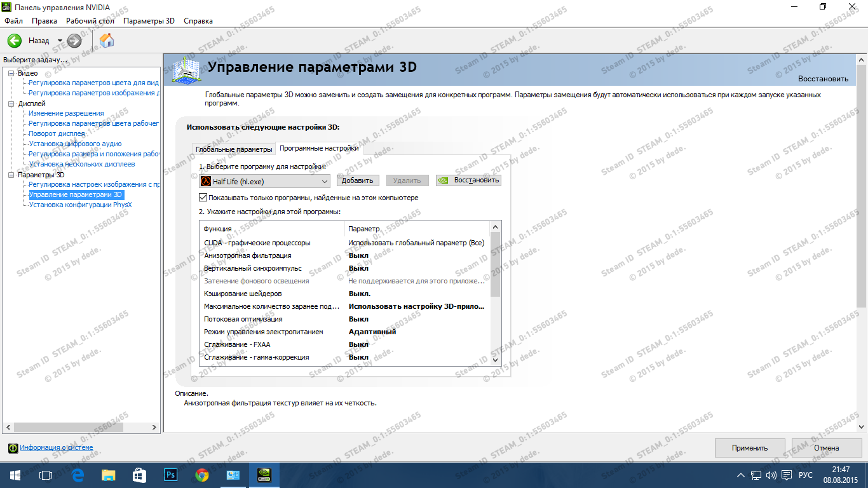Click the volume speaker tray icon
The width and height of the screenshot is (868, 488).
tap(771, 475)
